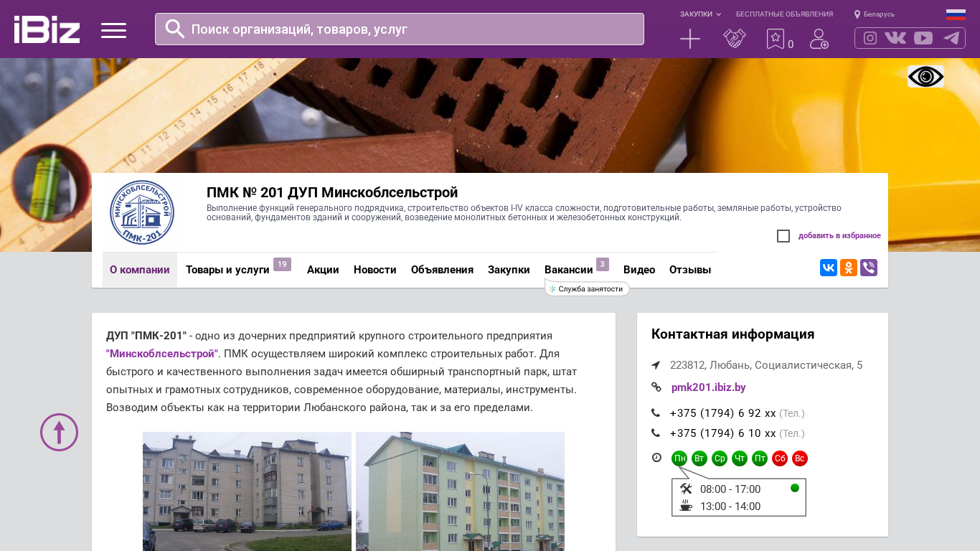This screenshot has height=551, width=980.
Task: Select Friday (Пт) schedule circle
Action: [760, 458]
